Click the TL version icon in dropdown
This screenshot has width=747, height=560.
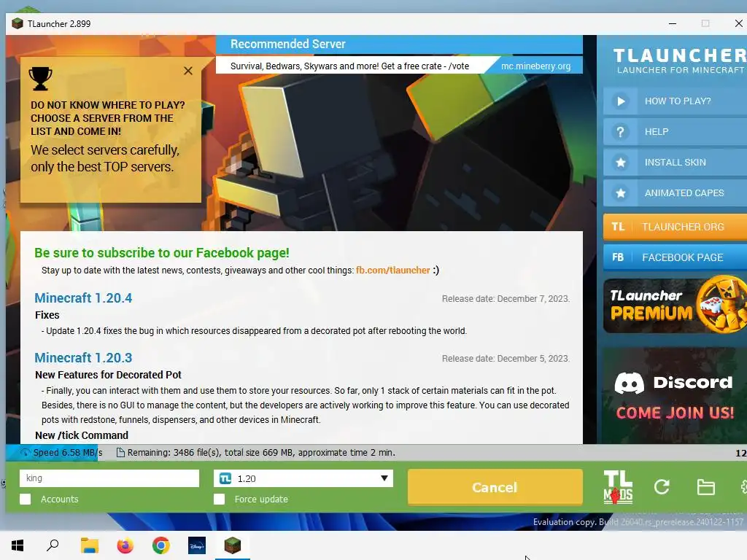(x=225, y=478)
